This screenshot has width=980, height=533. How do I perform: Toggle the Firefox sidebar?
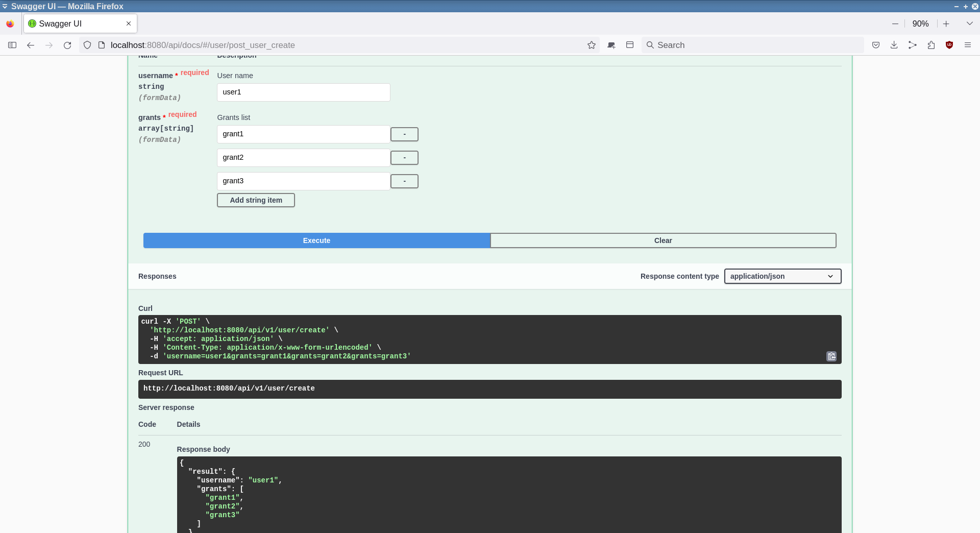pyautogui.click(x=12, y=45)
